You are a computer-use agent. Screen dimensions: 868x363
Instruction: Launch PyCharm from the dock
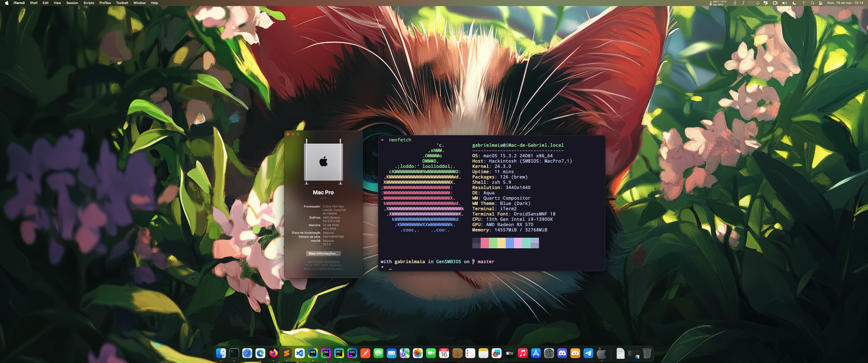pos(339,353)
